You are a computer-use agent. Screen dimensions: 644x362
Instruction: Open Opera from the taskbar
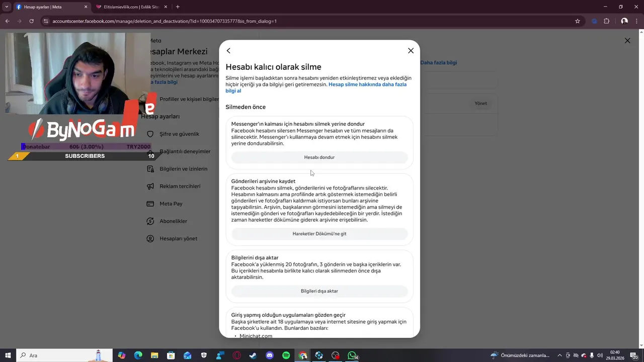pyautogui.click(x=236, y=355)
